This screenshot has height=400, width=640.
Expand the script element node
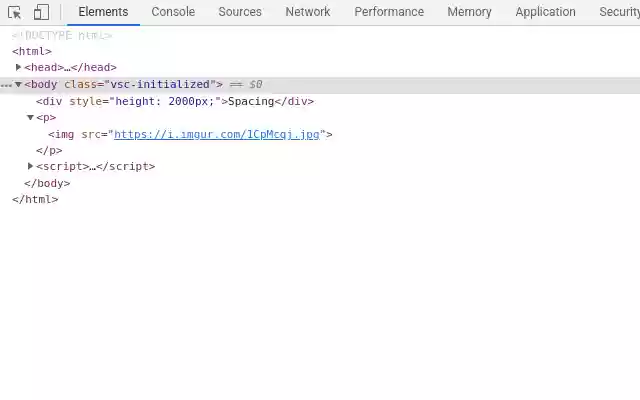click(30, 166)
